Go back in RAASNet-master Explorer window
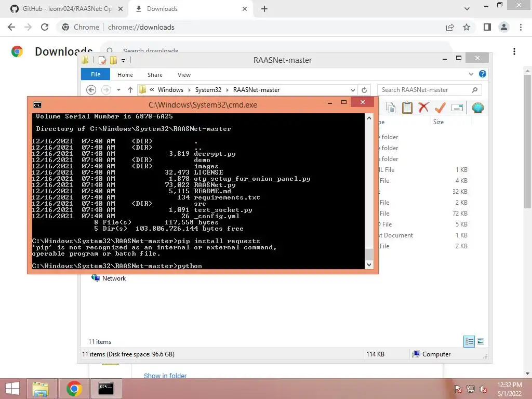Image resolution: width=532 pixels, height=399 pixels. (91, 90)
